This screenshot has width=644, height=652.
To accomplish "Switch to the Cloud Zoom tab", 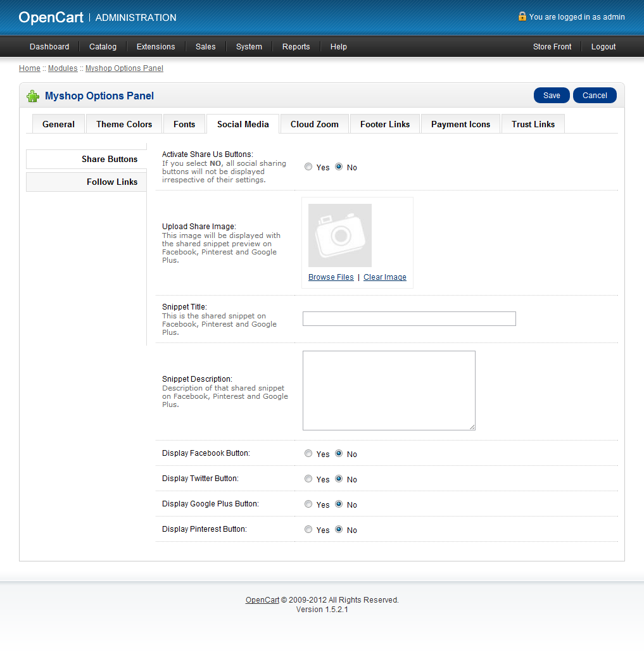I will coord(315,124).
